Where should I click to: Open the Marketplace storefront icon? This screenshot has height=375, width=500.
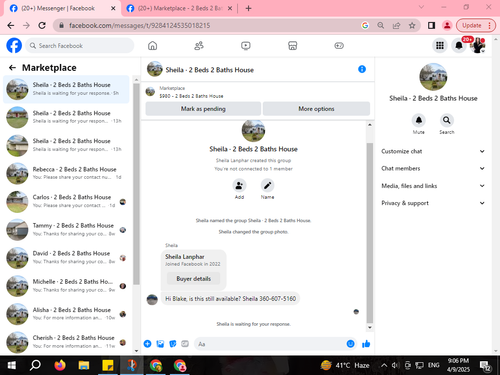(292, 46)
